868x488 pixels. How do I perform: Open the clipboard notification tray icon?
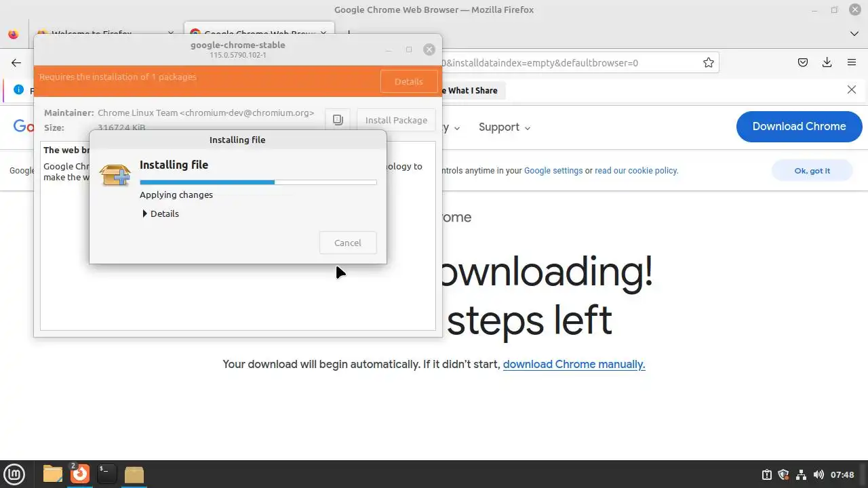coord(766,474)
